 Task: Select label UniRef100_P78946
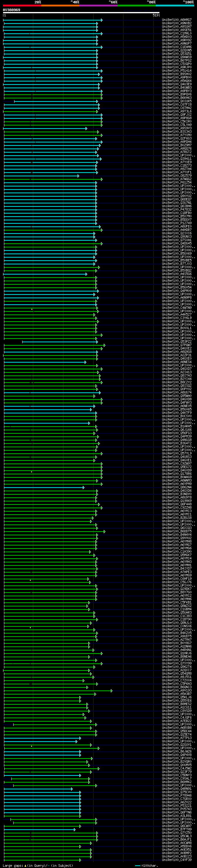pos(176,795)
